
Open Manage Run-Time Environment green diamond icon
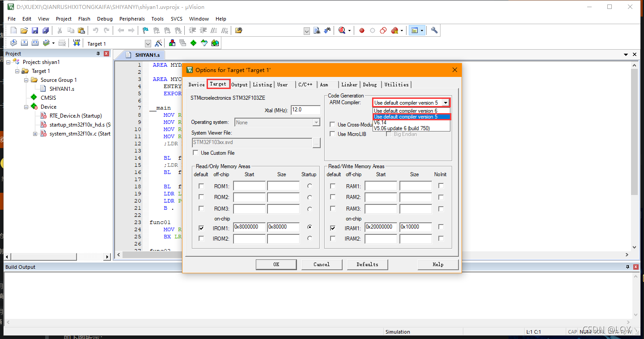point(193,43)
